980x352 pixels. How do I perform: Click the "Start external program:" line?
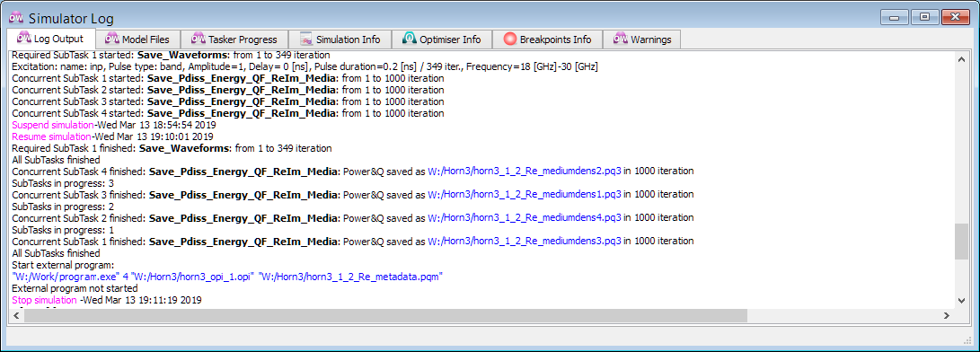(63, 265)
